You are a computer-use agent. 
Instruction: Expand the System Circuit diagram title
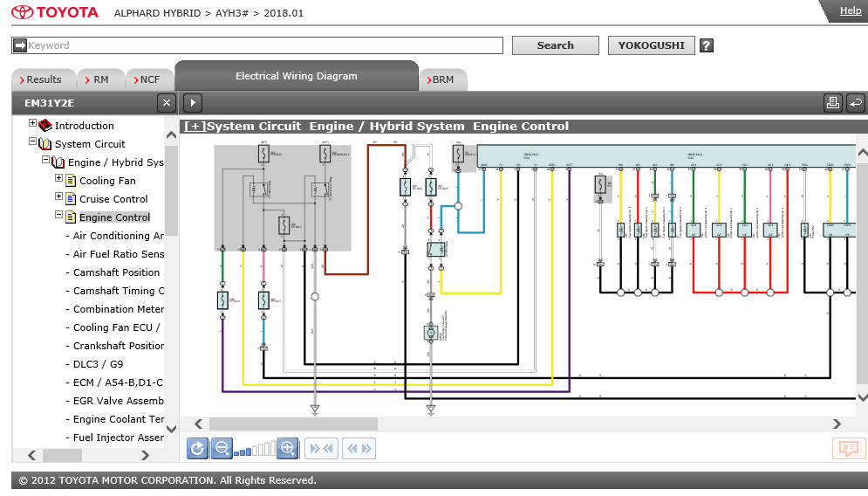195,127
